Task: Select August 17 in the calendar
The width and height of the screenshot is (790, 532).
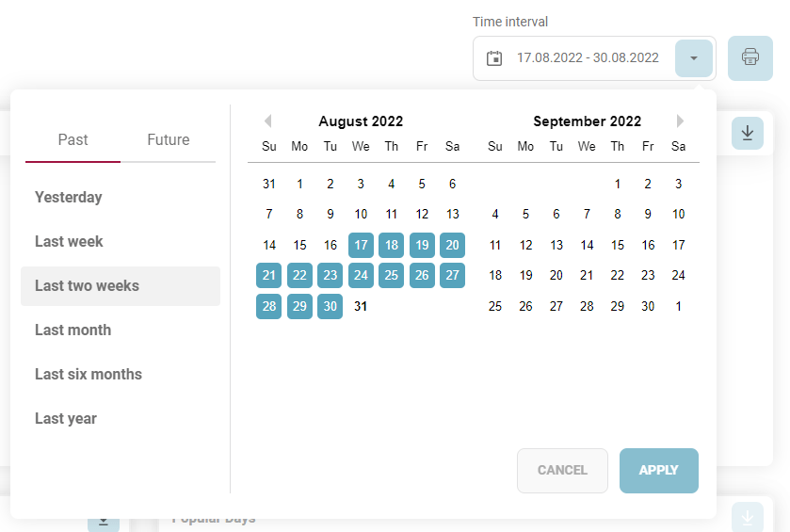Action: [x=361, y=246]
